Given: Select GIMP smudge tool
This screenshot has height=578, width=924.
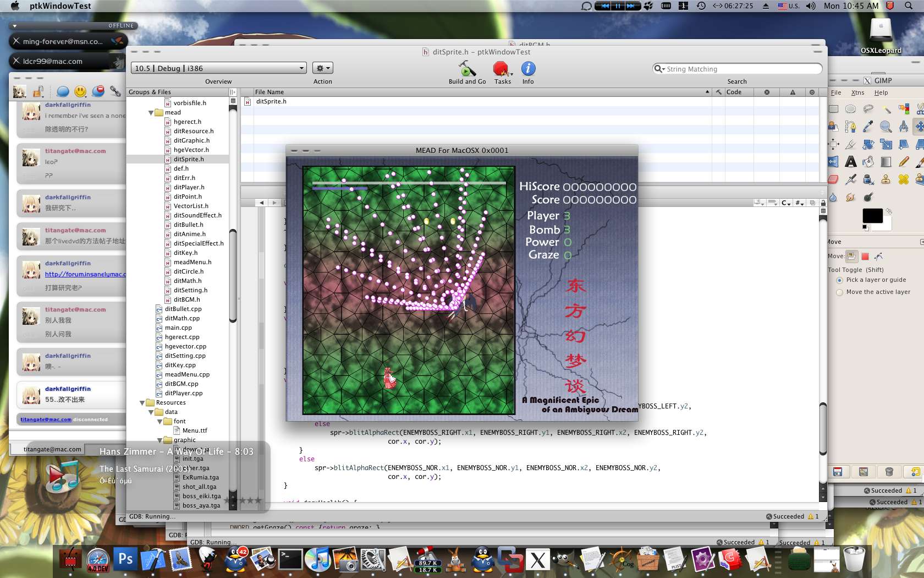Looking at the screenshot, I should pyautogui.click(x=851, y=197).
